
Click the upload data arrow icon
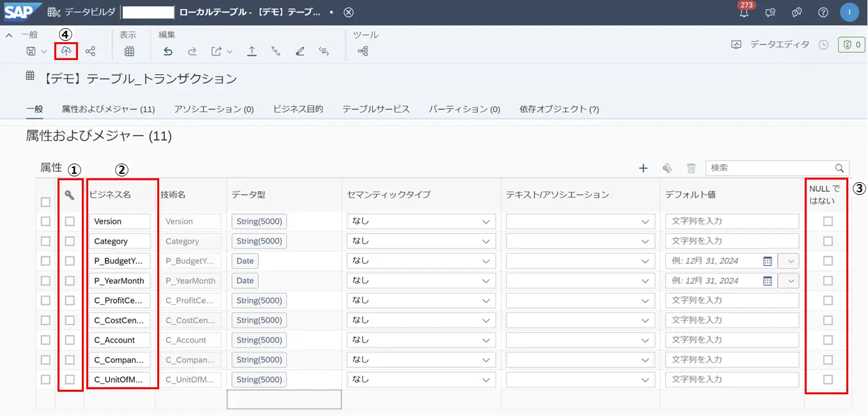pos(252,51)
